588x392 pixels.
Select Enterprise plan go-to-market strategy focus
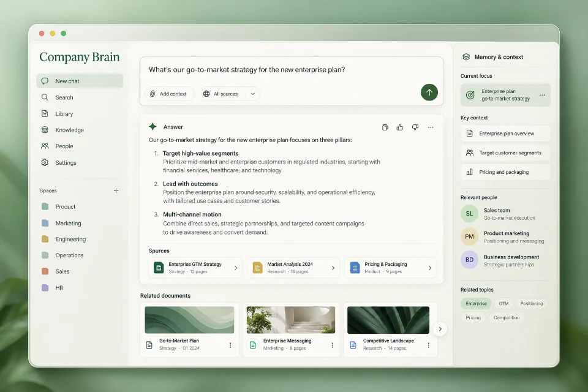point(505,95)
